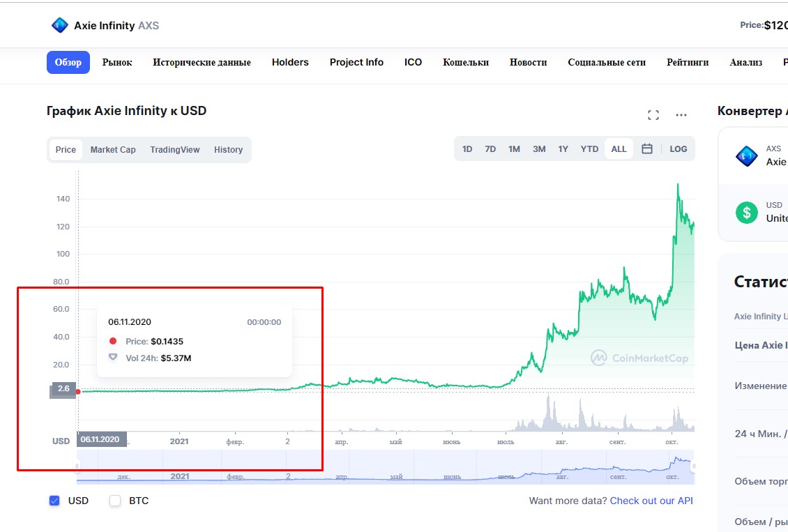
Task: Switch chart to Market Cap view
Action: click(113, 150)
